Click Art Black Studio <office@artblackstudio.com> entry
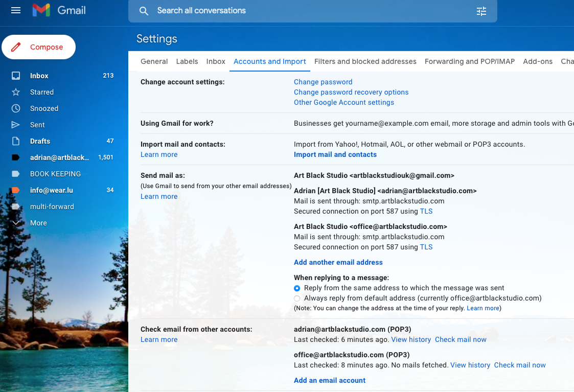Viewport: 574px width, 392px height. (x=371, y=226)
